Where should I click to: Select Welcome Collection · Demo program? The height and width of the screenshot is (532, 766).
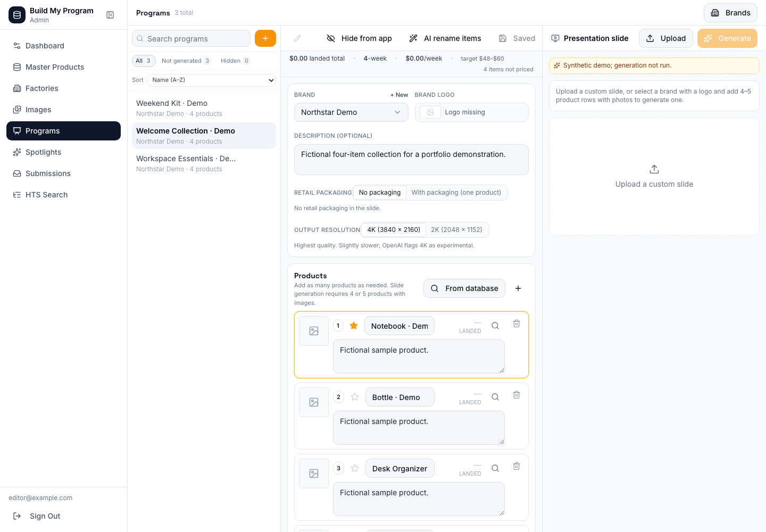204,136
